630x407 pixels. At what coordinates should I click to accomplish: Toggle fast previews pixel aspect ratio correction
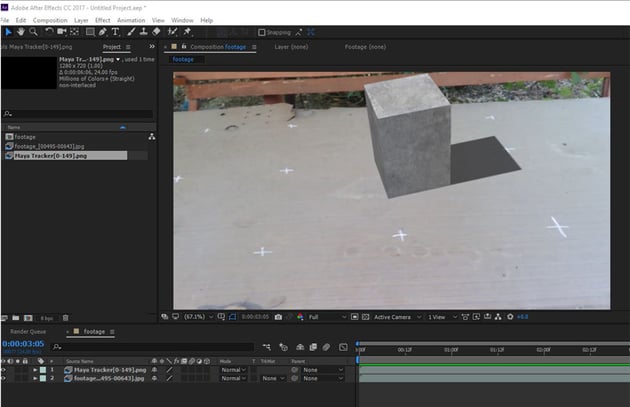(x=465, y=317)
